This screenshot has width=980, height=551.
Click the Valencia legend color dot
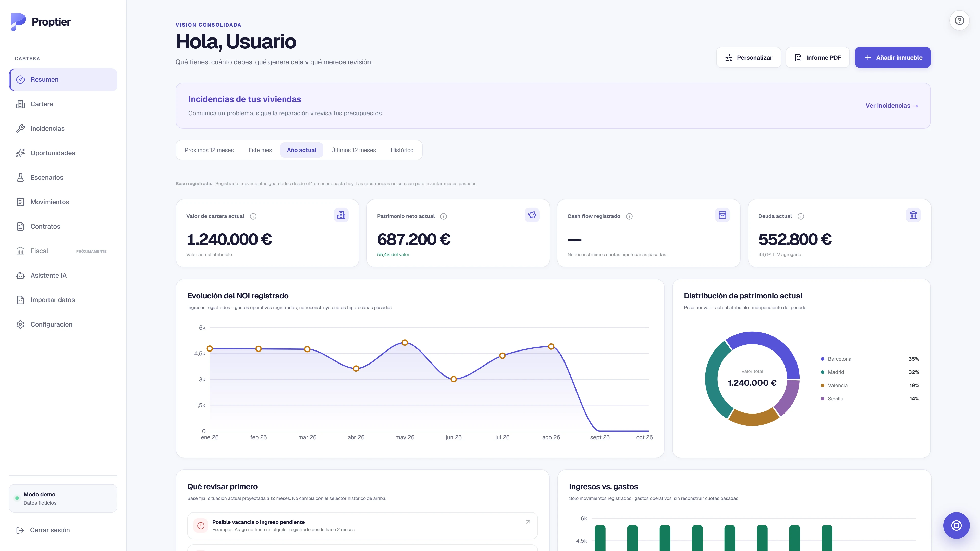[x=823, y=386]
